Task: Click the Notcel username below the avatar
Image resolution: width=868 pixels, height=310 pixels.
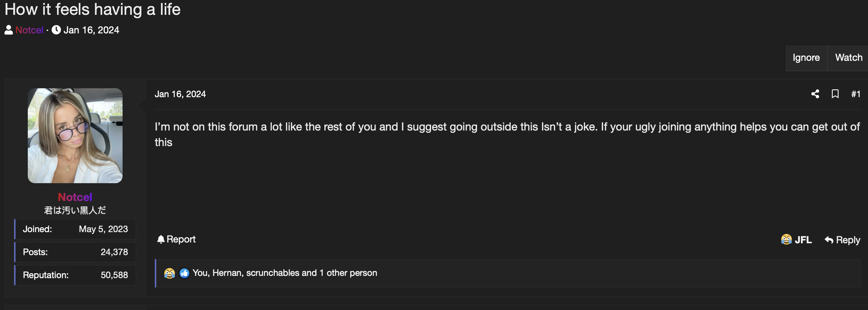Action: [x=75, y=197]
